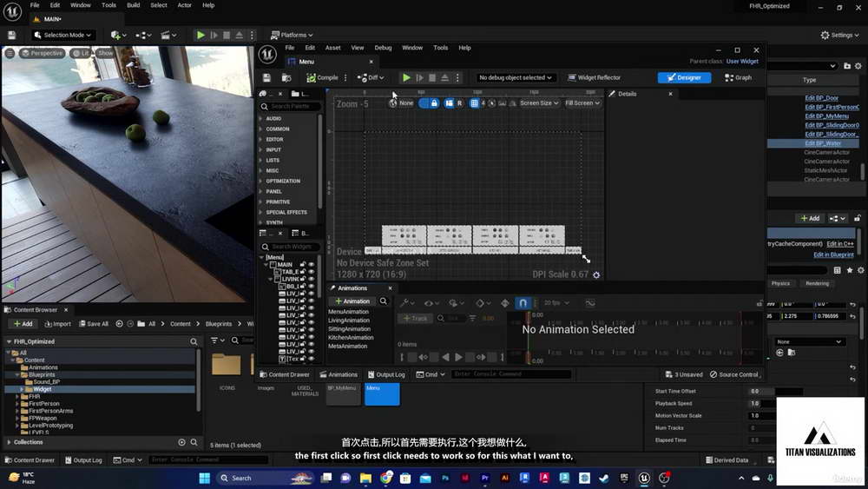Open cinematics clapperboard icon menu
868x489 pixels.
(x=168, y=35)
